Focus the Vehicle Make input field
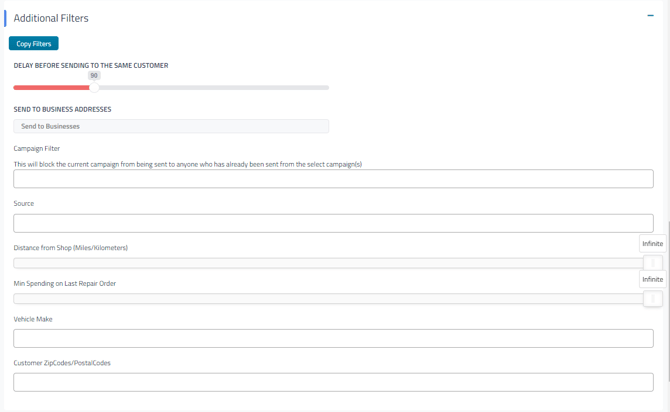Image resolution: width=670 pixels, height=412 pixels. pyautogui.click(x=333, y=339)
